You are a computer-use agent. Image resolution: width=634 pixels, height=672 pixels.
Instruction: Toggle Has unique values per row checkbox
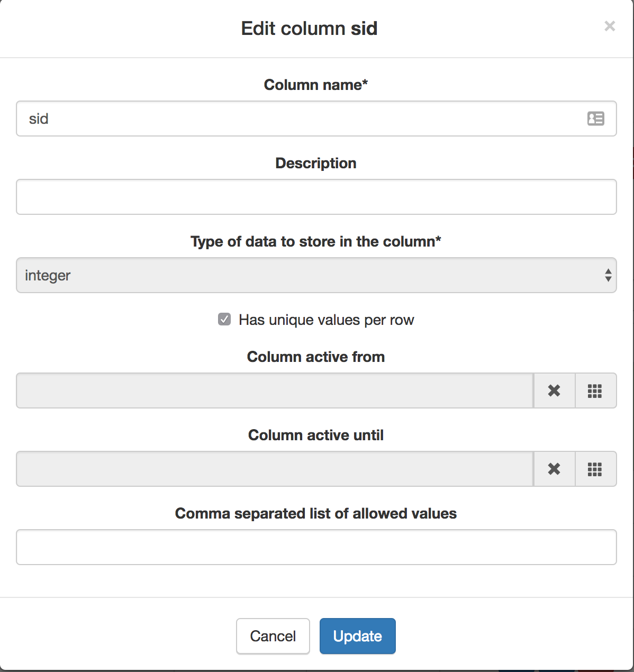[x=224, y=319]
